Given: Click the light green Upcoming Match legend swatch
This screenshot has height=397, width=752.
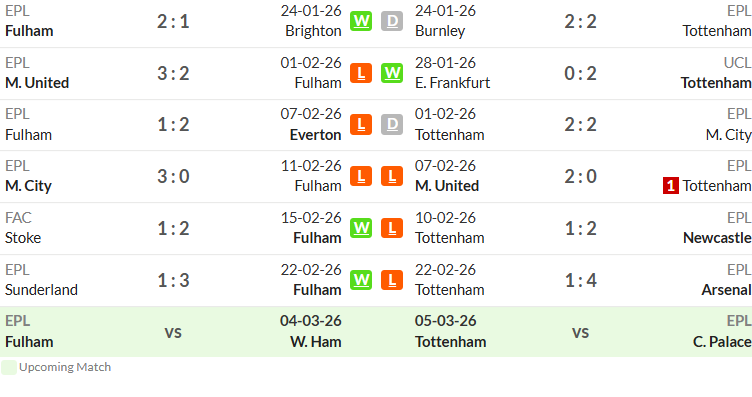Looking at the screenshot, I should point(9,367).
